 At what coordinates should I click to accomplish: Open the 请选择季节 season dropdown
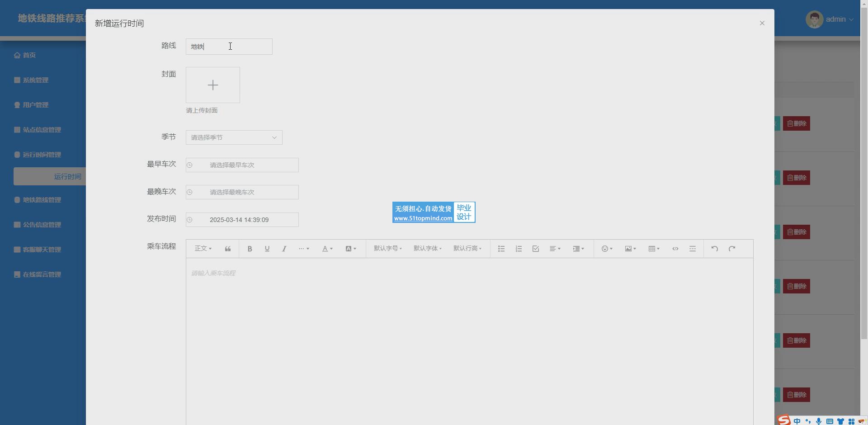(234, 137)
